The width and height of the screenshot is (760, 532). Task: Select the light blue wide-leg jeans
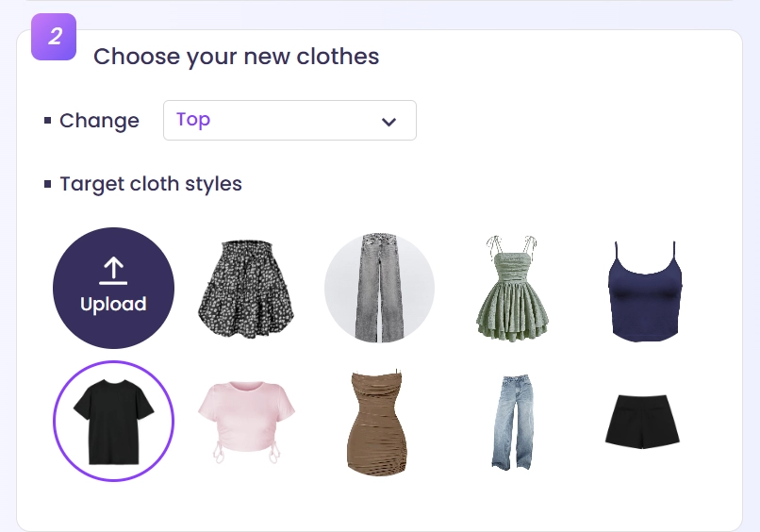coord(511,422)
